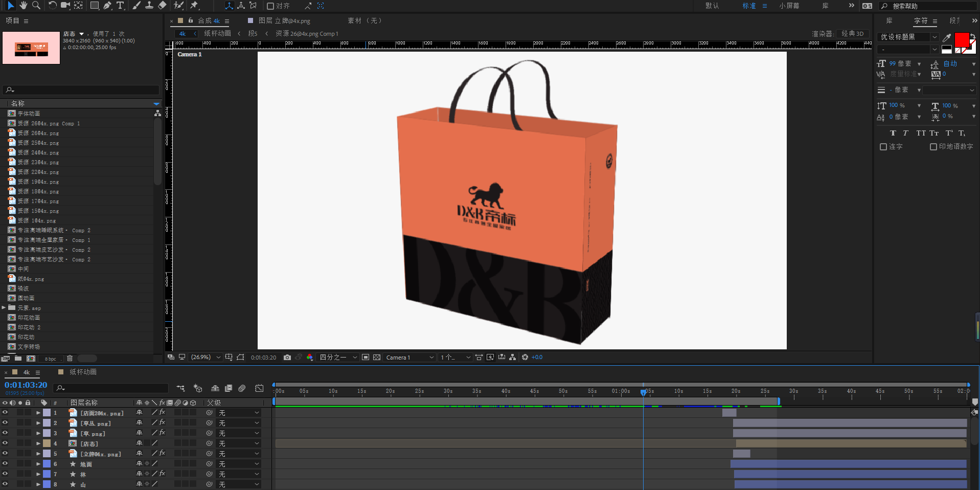Click the Local Axis Mode icon
This screenshot has width=980, height=490.
point(229,6)
